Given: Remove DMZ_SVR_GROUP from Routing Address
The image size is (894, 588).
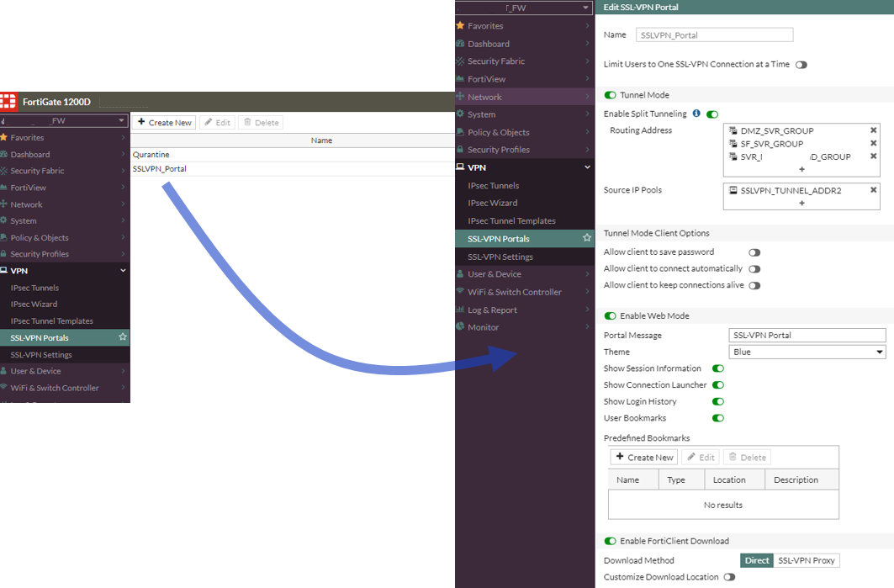Looking at the screenshot, I should (x=873, y=130).
